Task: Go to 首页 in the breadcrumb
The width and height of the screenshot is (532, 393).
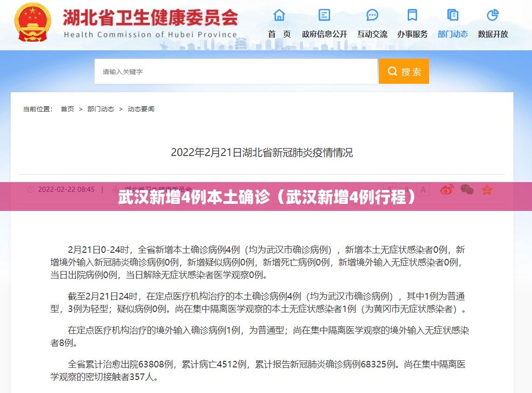Action: coord(67,109)
